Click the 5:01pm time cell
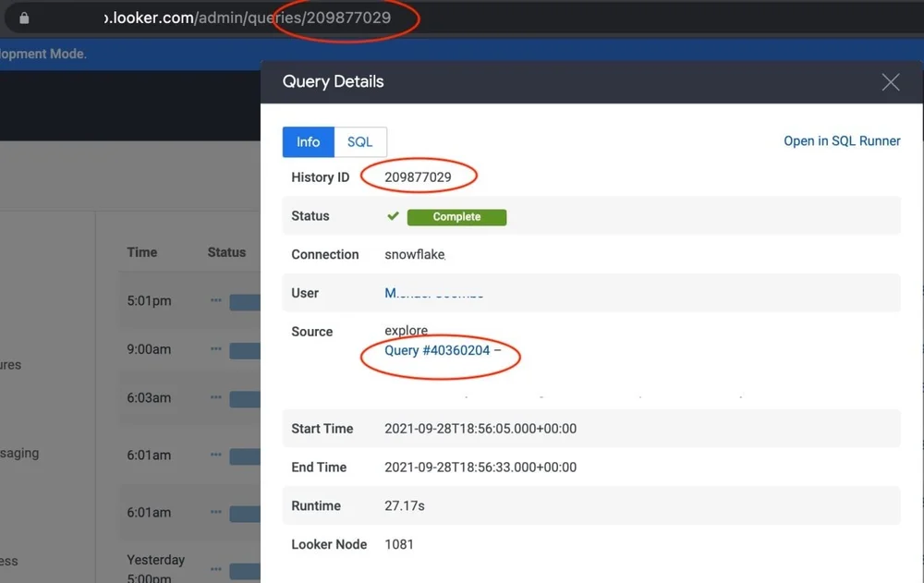The width and height of the screenshot is (924, 583). pyautogui.click(x=149, y=300)
